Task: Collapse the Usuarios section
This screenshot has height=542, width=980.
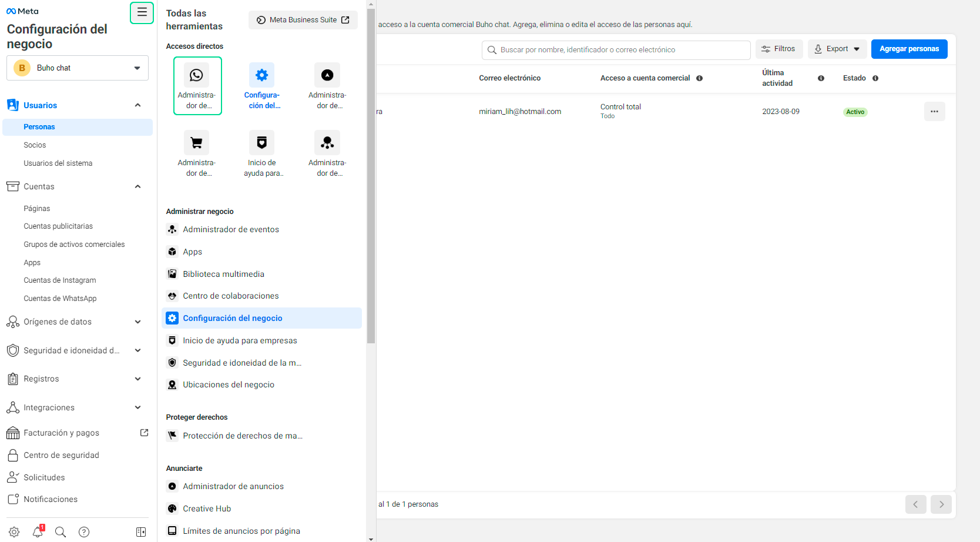Action: coord(137,105)
